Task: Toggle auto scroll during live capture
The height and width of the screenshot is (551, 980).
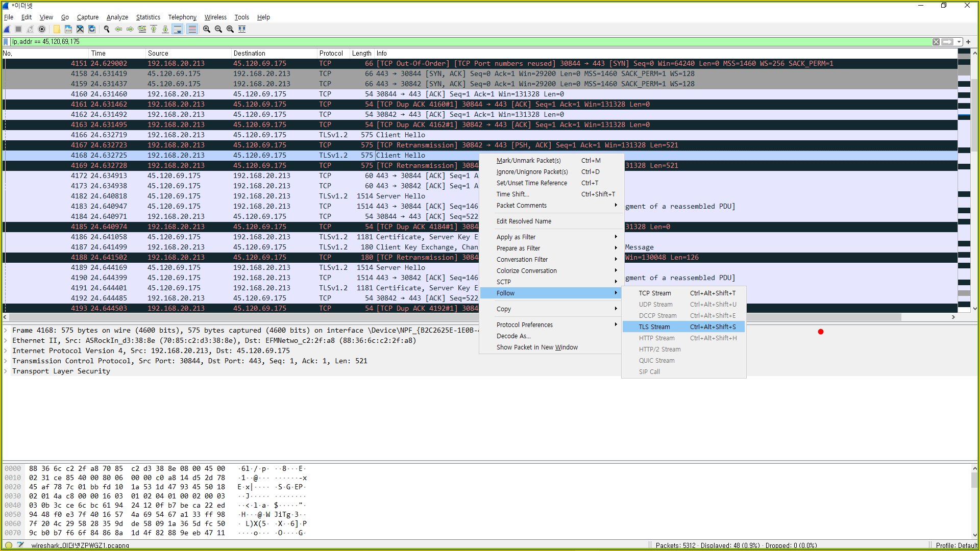Action: click(x=178, y=29)
